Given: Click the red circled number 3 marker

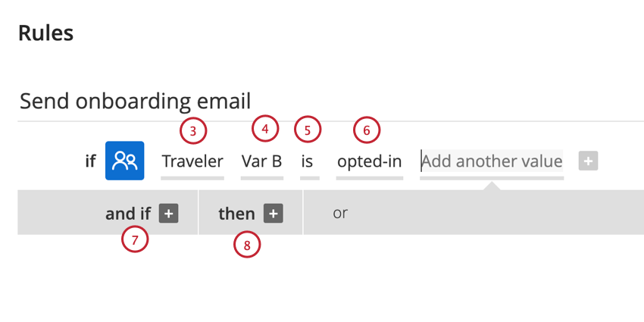Looking at the screenshot, I should tap(193, 131).
